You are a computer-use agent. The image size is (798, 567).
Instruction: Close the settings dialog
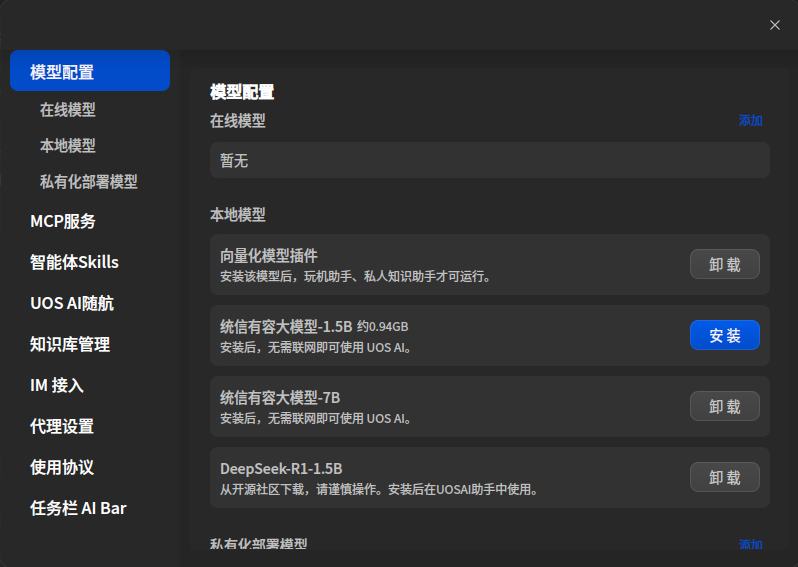pyautogui.click(x=775, y=25)
